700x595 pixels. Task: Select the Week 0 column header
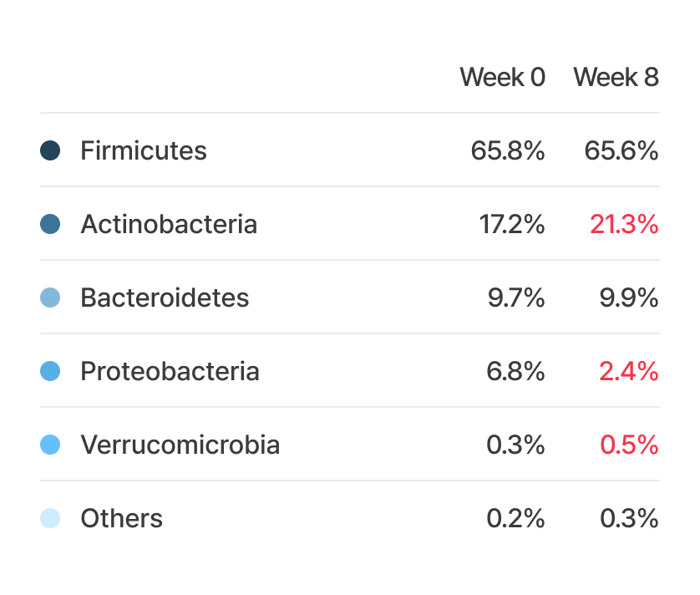click(x=502, y=78)
